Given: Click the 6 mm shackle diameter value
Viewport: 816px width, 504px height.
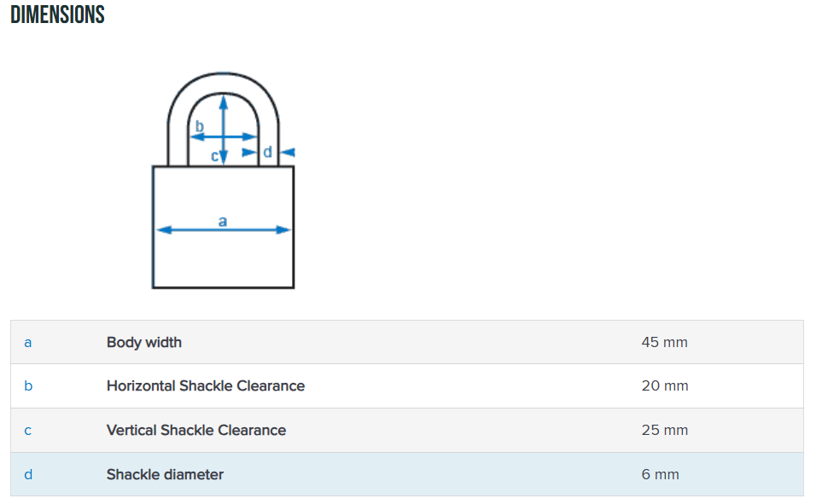Looking at the screenshot, I should (x=660, y=474).
